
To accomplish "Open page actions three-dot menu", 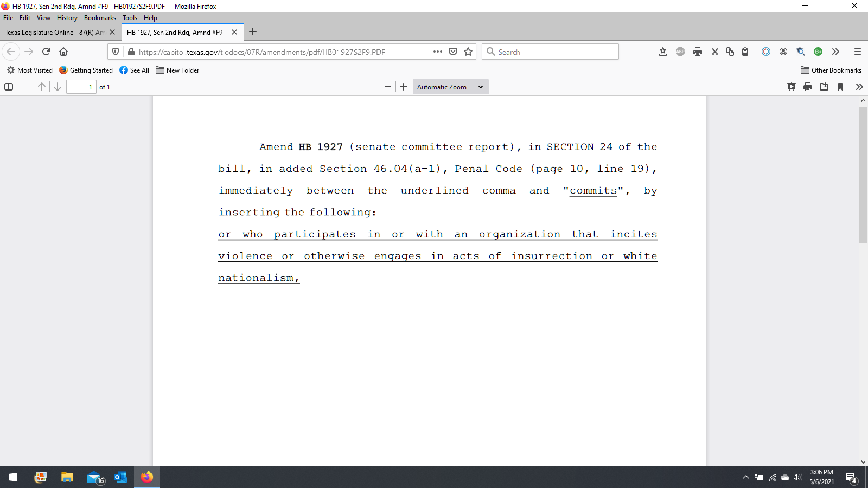I will [438, 52].
